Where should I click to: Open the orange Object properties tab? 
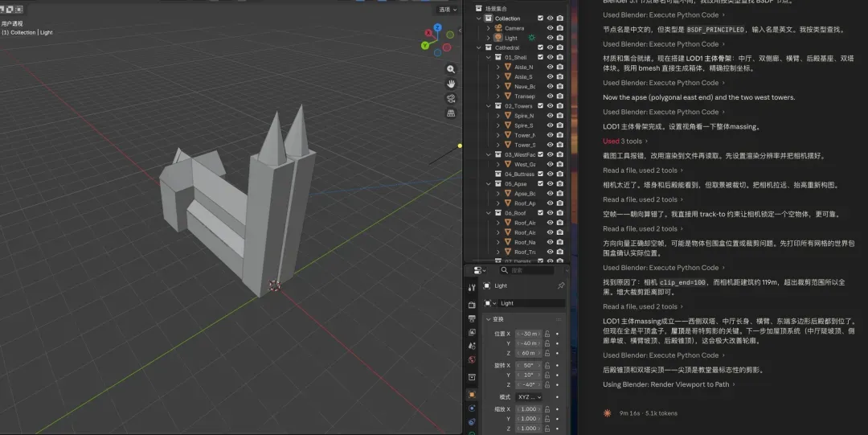point(472,395)
